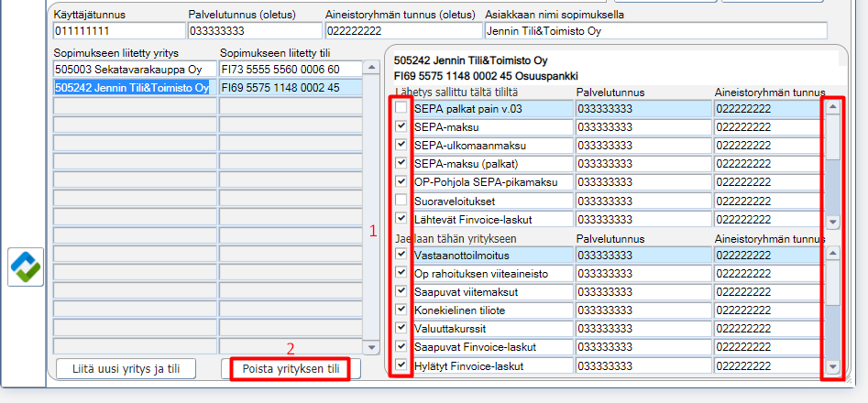Click the Asiakkaan nimi sopimuksella field
The height and width of the screenshot is (403, 868).
(656, 31)
